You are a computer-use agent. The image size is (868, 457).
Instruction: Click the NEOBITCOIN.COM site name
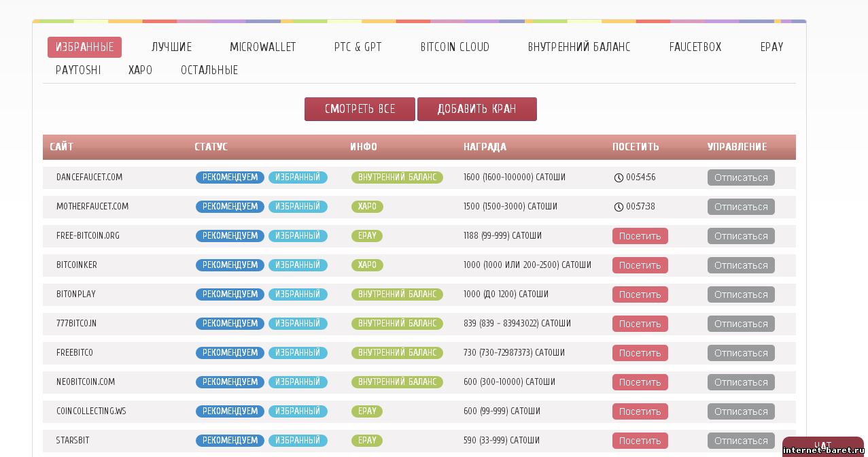(86, 382)
